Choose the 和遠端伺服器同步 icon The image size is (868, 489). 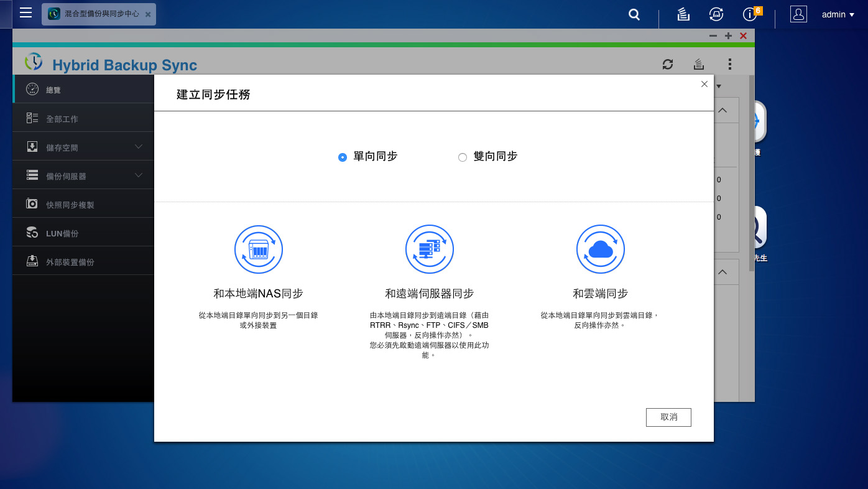point(430,249)
